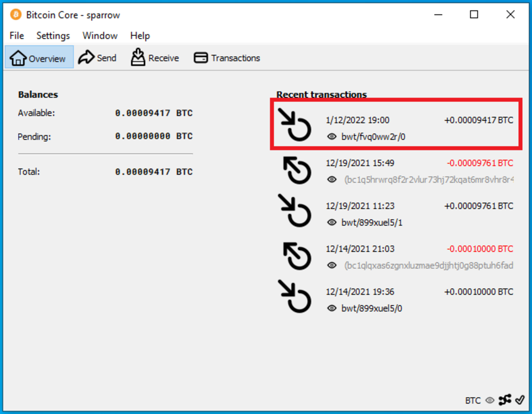Open the Help menu
Image resolution: width=532 pixels, height=414 pixels.
(x=140, y=35)
